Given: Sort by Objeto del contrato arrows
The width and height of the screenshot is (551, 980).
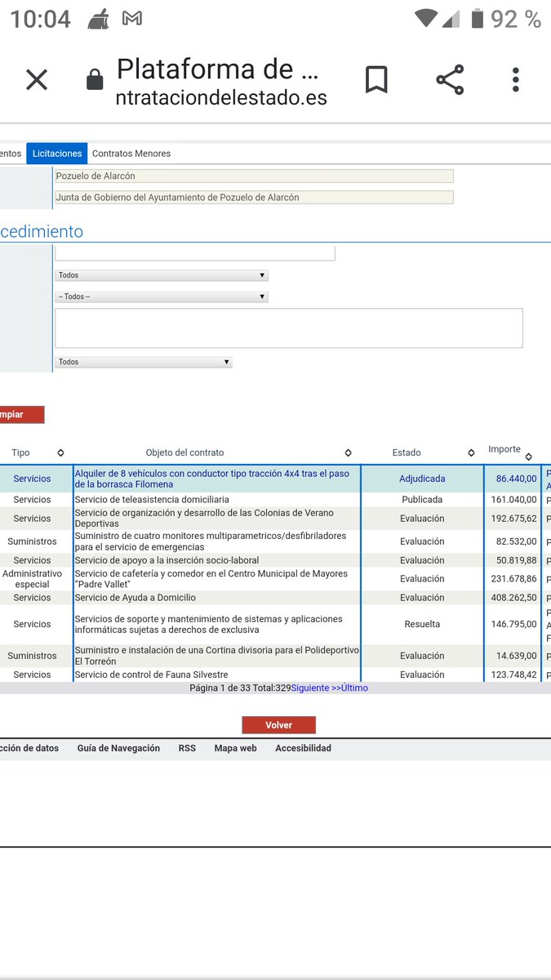Looking at the screenshot, I should pos(348,452).
